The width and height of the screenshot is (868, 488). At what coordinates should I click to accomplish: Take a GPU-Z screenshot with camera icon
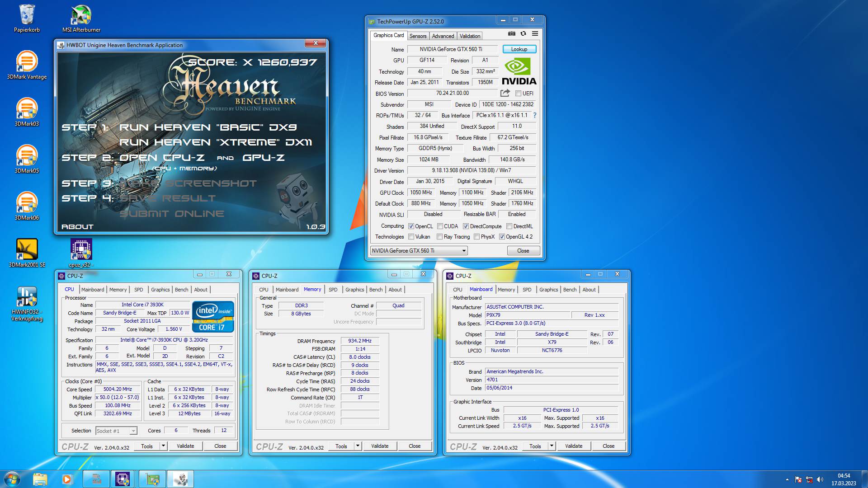click(x=511, y=33)
